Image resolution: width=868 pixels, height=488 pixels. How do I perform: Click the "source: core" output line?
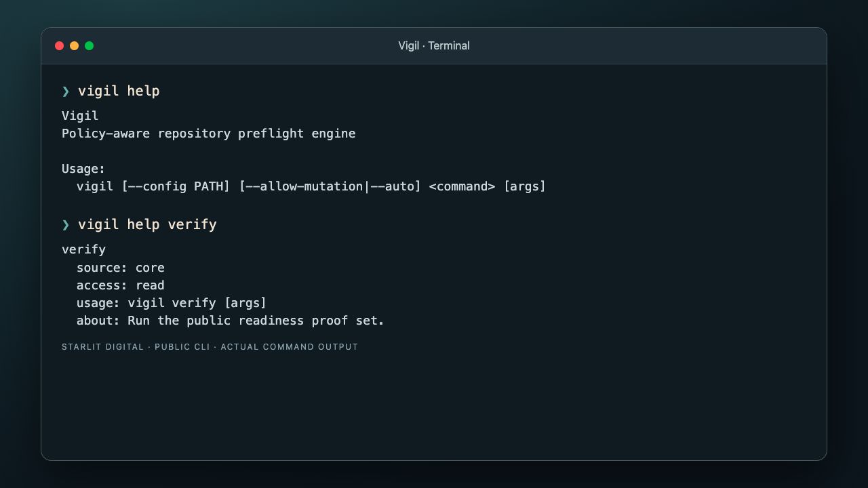tap(121, 268)
